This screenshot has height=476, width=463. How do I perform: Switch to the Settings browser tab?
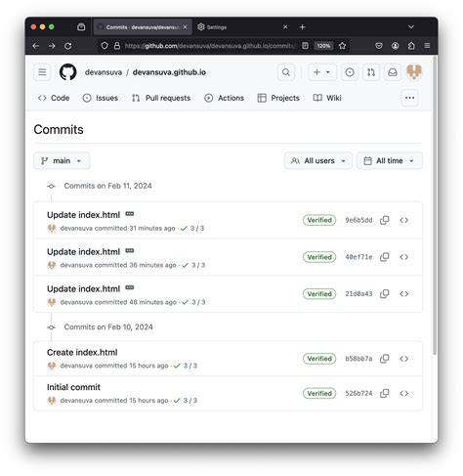pos(242,27)
